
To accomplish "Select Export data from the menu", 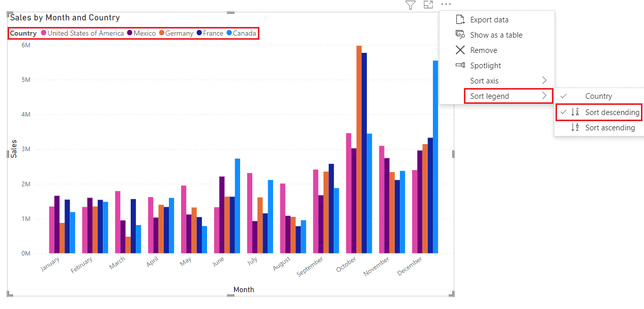I will (x=490, y=19).
